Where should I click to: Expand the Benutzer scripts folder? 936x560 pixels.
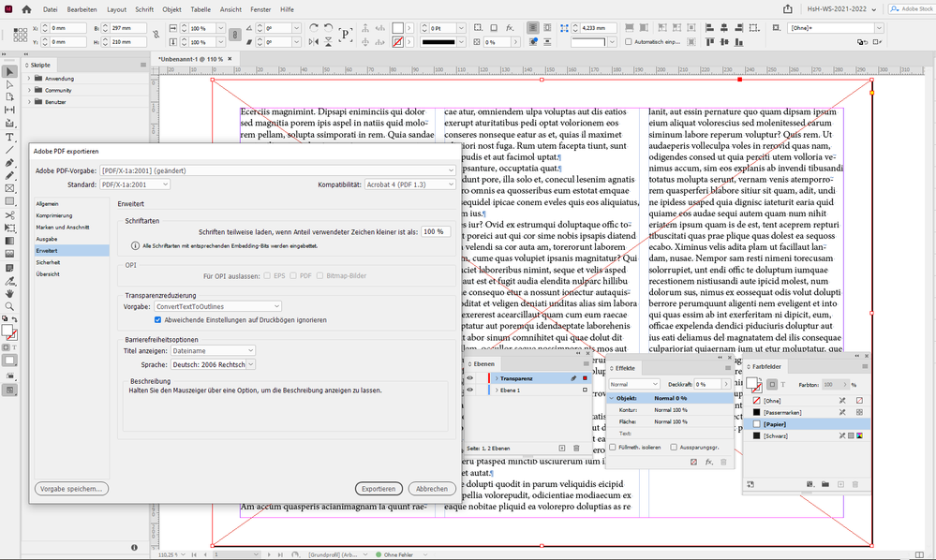(29, 101)
